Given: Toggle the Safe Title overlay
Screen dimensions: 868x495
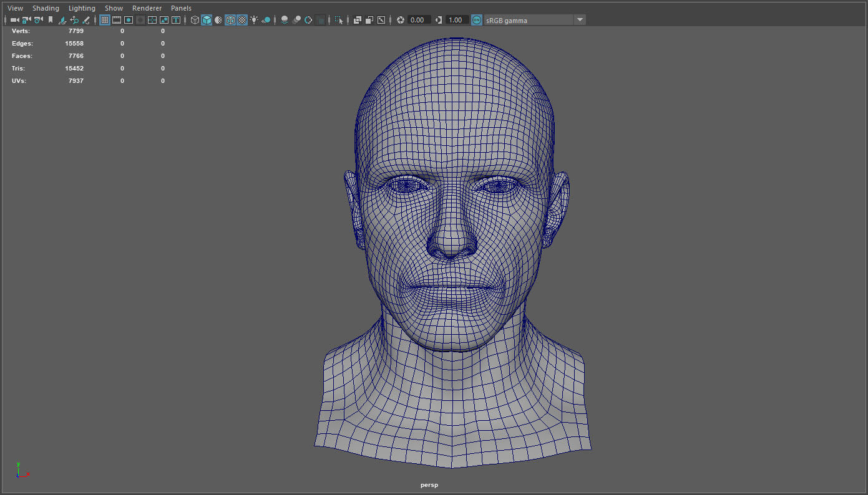Looking at the screenshot, I should (x=176, y=20).
